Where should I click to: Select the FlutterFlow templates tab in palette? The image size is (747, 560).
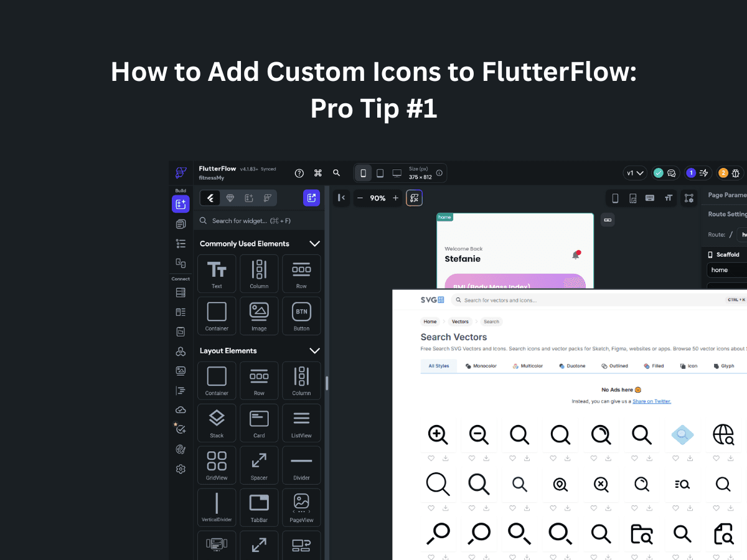[x=267, y=198]
